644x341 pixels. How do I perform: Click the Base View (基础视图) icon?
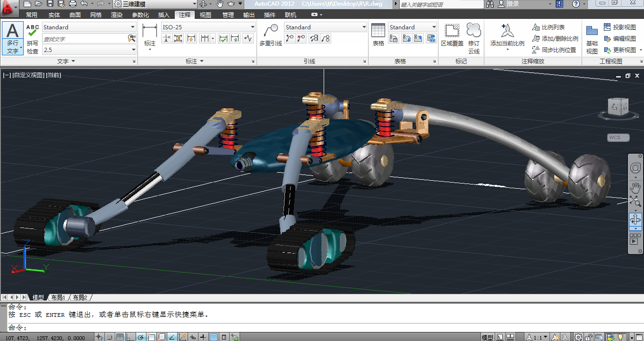(592, 39)
